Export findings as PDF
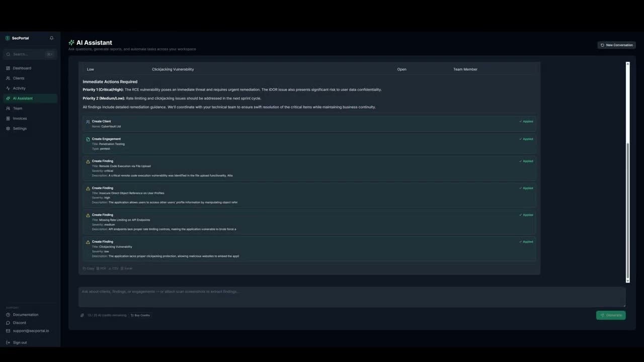644x362 pixels. (x=102, y=268)
